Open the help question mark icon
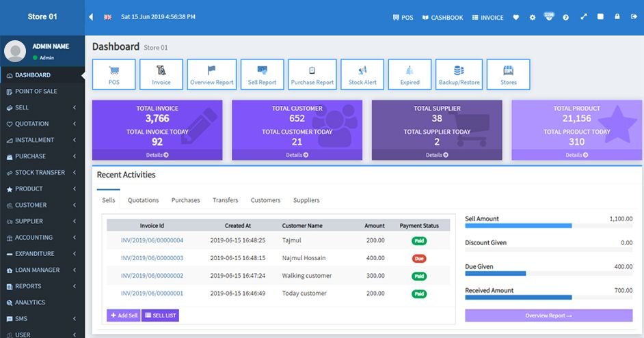Image resolution: width=644 pixels, height=338 pixels. (565, 17)
